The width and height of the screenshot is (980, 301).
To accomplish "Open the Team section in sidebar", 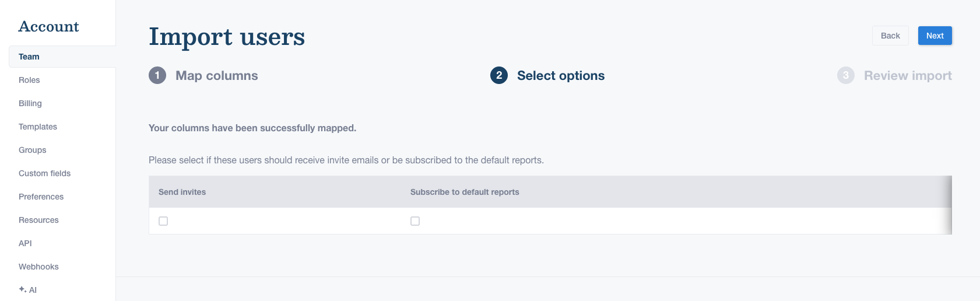I will [x=29, y=57].
